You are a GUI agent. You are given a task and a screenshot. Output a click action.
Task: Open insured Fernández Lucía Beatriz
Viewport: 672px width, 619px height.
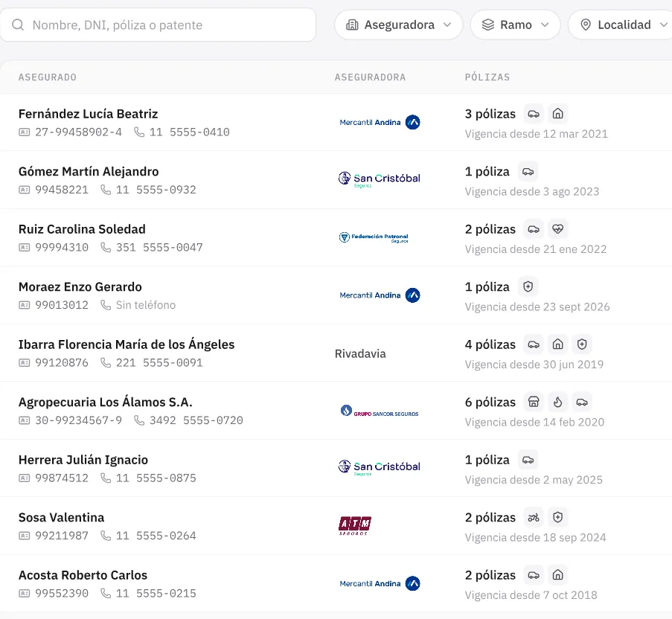pyautogui.click(x=89, y=114)
